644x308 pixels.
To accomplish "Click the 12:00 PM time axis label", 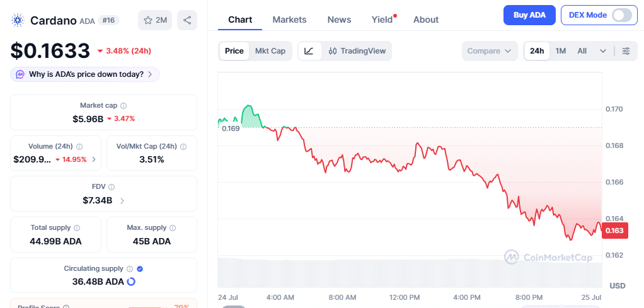I will tap(404, 297).
